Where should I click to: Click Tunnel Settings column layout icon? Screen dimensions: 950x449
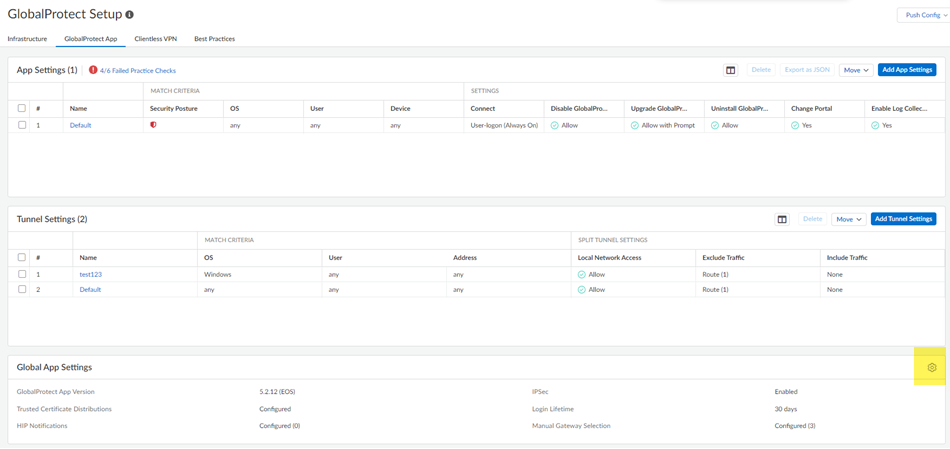pos(782,219)
